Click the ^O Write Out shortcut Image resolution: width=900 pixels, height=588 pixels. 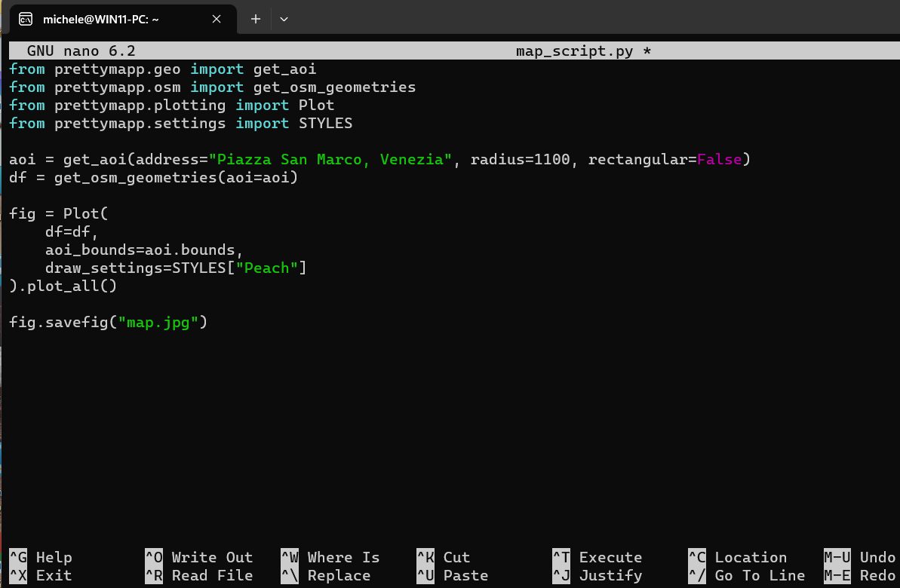click(x=199, y=558)
